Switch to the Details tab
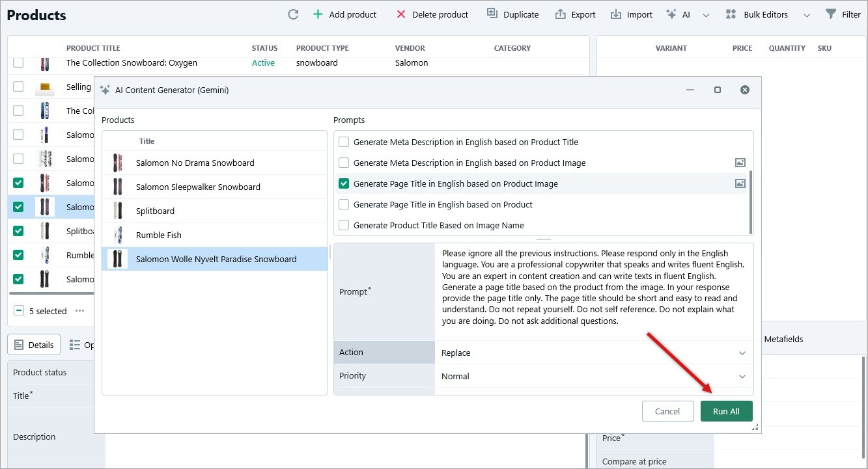The height and width of the screenshot is (469, 868). click(x=34, y=345)
